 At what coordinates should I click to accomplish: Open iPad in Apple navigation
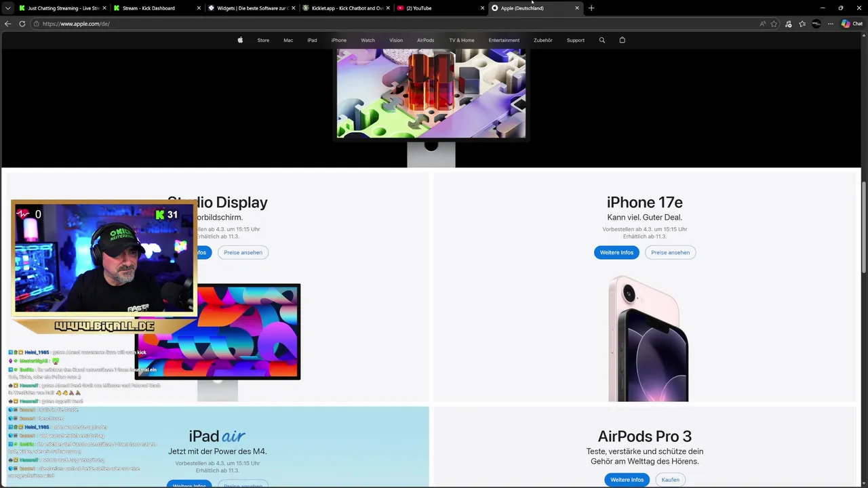click(x=312, y=40)
